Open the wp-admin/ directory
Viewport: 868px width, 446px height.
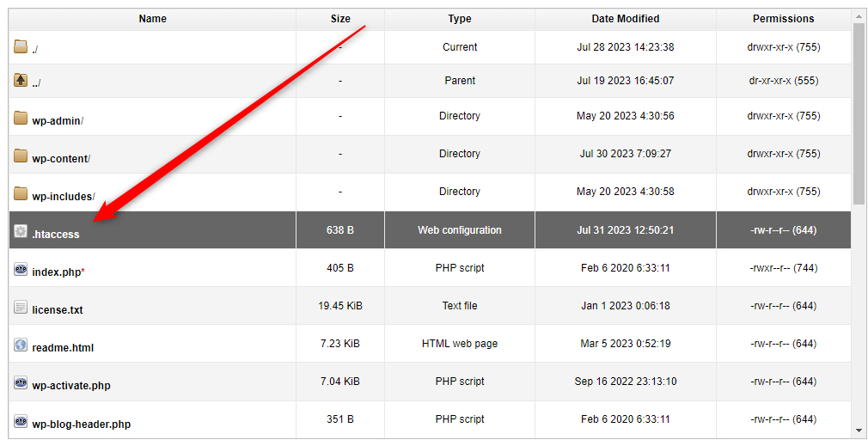58,120
